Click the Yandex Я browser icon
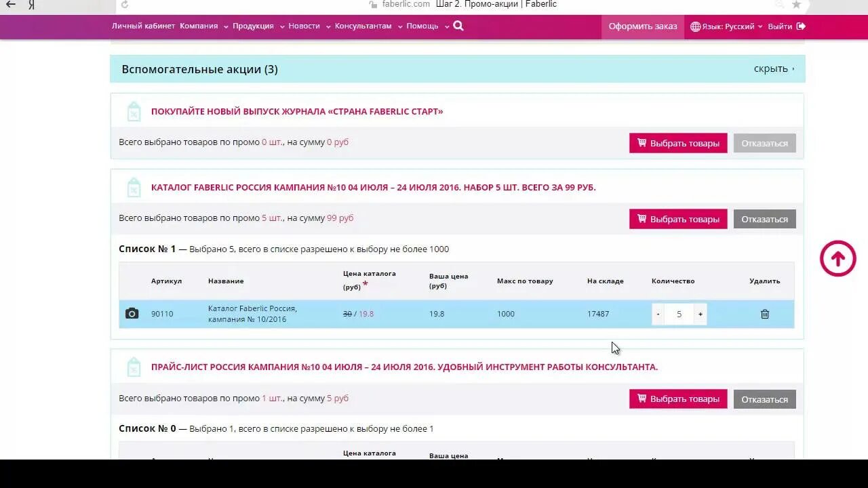 pos(31,5)
